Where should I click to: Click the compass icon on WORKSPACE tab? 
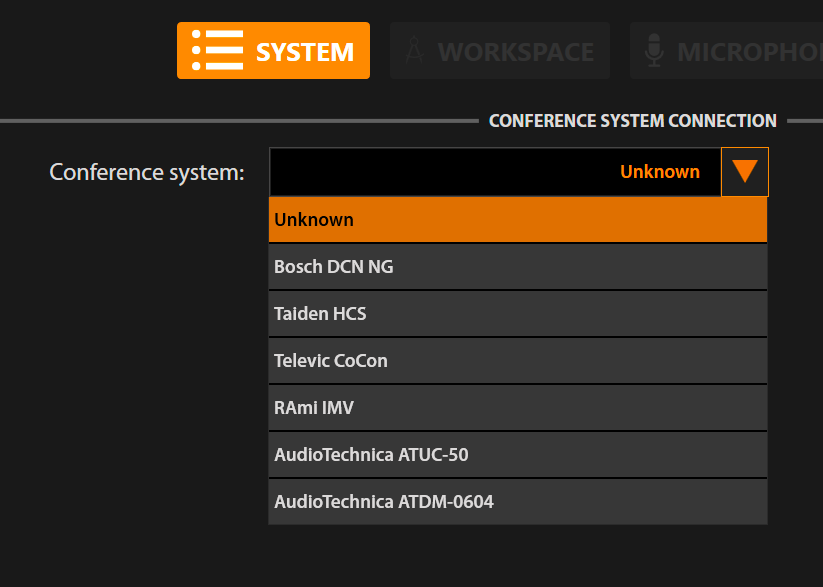tap(412, 51)
